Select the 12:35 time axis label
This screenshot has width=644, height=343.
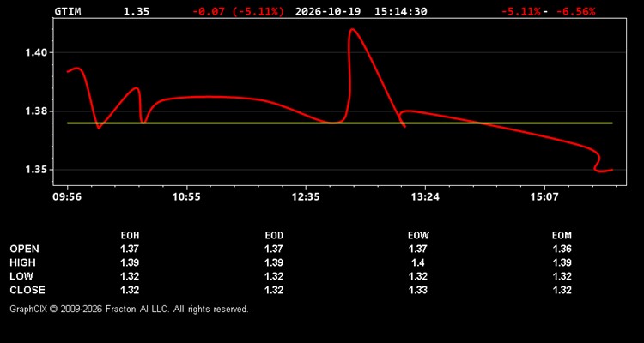tap(306, 197)
